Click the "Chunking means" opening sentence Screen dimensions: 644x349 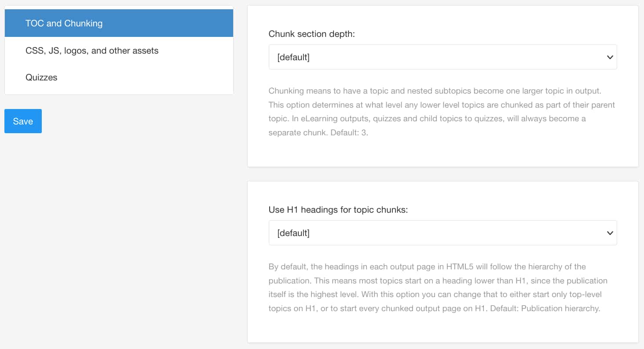point(435,91)
